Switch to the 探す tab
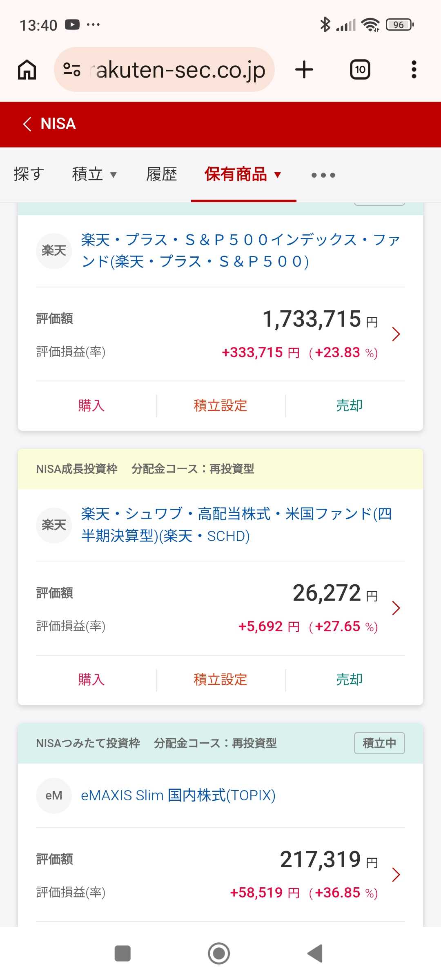The image size is (441, 980). 29,174
